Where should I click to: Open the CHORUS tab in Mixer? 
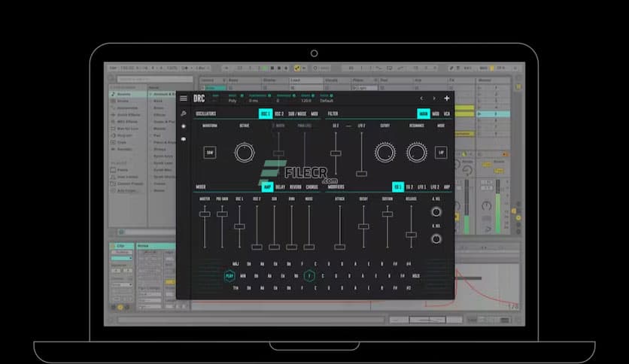[x=311, y=187]
